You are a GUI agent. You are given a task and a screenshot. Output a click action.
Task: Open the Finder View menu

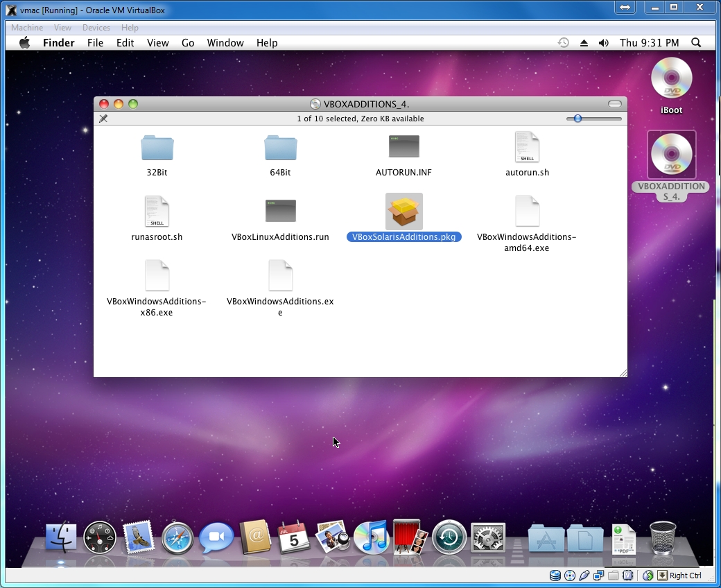[x=158, y=43]
